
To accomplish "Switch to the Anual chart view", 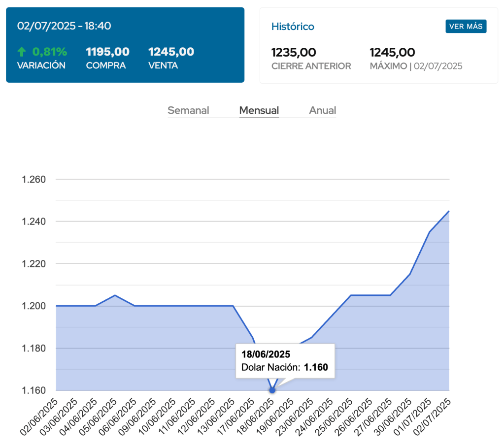I will tap(322, 110).
